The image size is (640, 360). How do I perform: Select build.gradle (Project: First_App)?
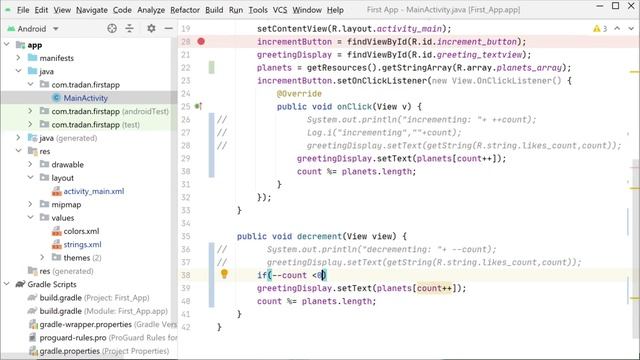[94, 297]
